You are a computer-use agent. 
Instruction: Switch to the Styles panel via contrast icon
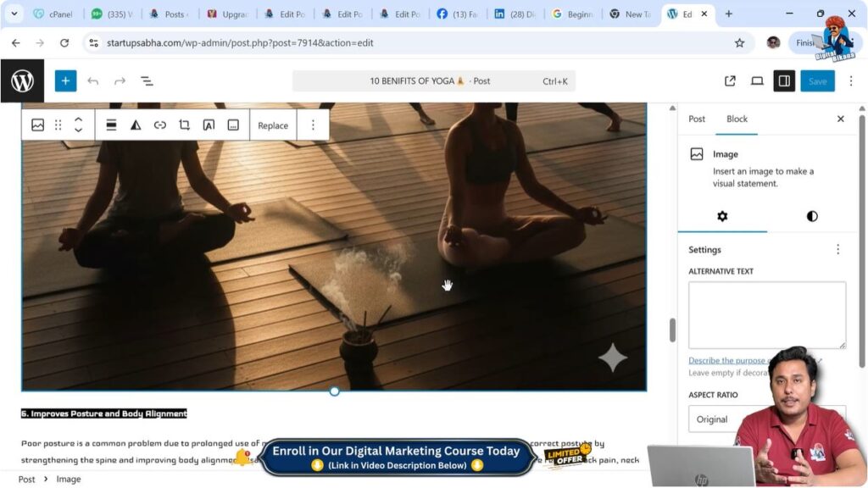coord(811,216)
